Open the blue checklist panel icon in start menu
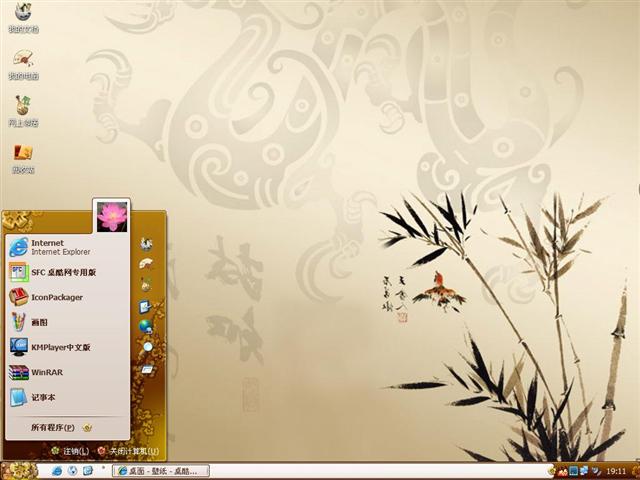The width and height of the screenshot is (640, 480). tap(146, 306)
